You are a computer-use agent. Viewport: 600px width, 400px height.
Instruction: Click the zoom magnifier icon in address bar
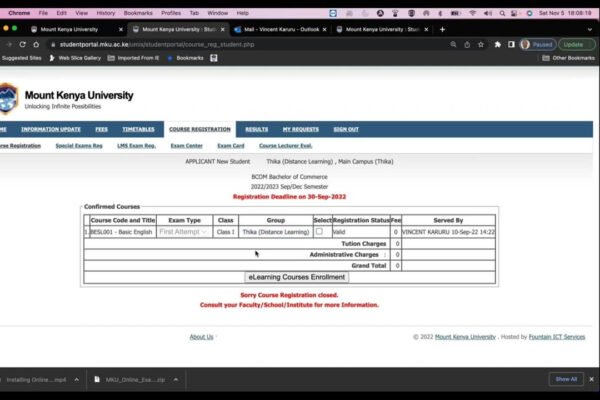pyautogui.click(x=453, y=44)
